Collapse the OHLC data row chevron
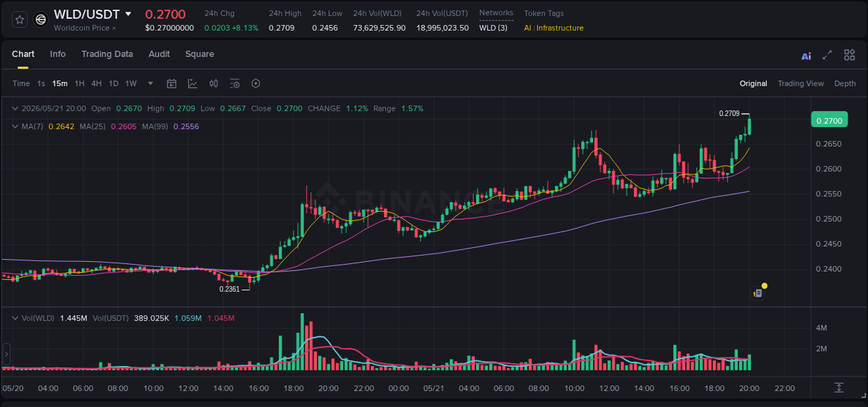This screenshot has width=868, height=407. 15,108
